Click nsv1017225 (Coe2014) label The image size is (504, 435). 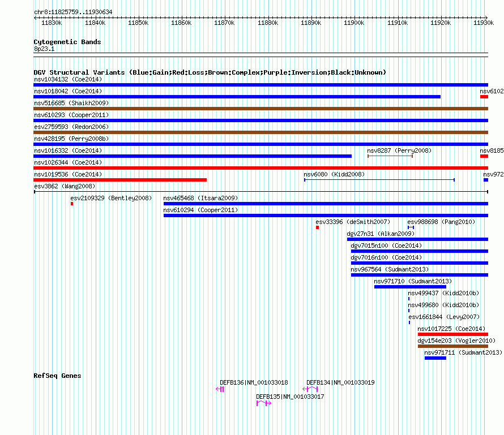[451, 329]
